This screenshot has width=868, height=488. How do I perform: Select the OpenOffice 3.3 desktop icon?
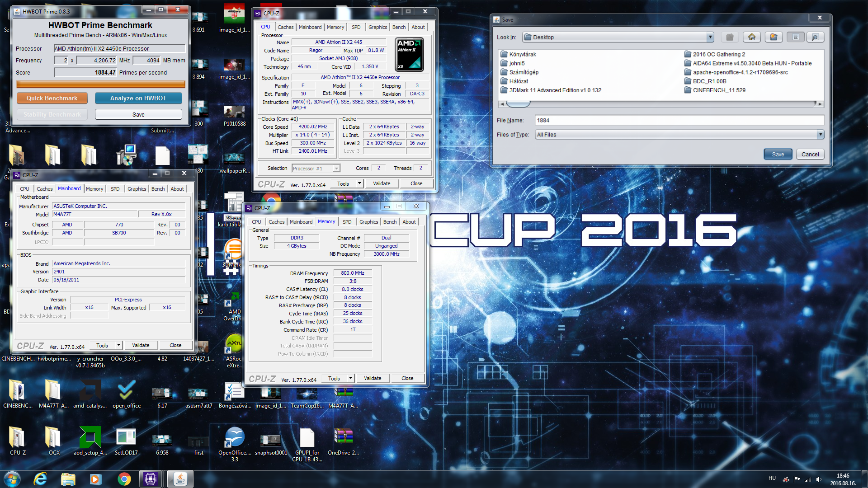(235, 444)
